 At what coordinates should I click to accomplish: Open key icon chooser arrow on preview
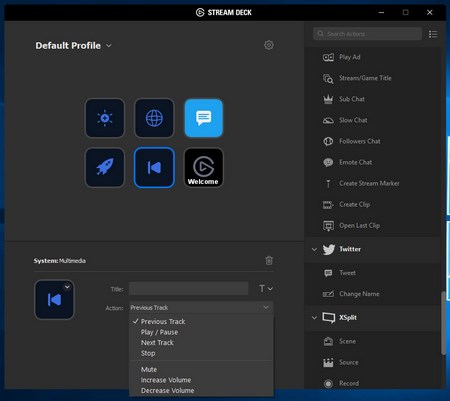coord(67,287)
